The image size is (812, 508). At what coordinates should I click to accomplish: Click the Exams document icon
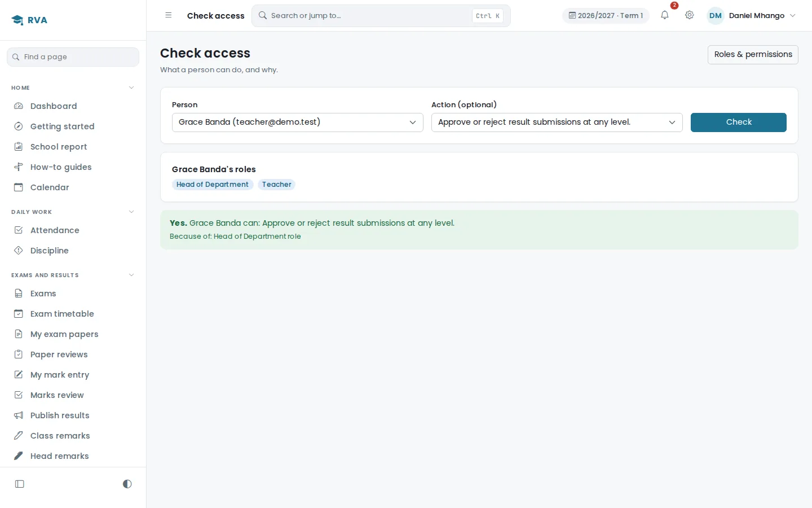pyautogui.click(x=19, y=294)
